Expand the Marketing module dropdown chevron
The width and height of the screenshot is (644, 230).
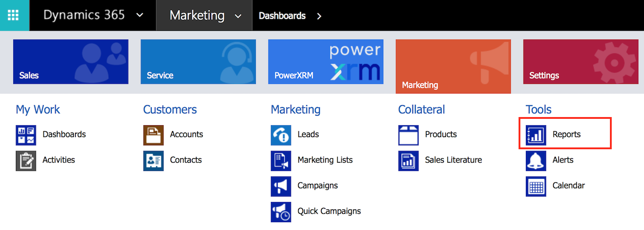click(x=238, y=16)
